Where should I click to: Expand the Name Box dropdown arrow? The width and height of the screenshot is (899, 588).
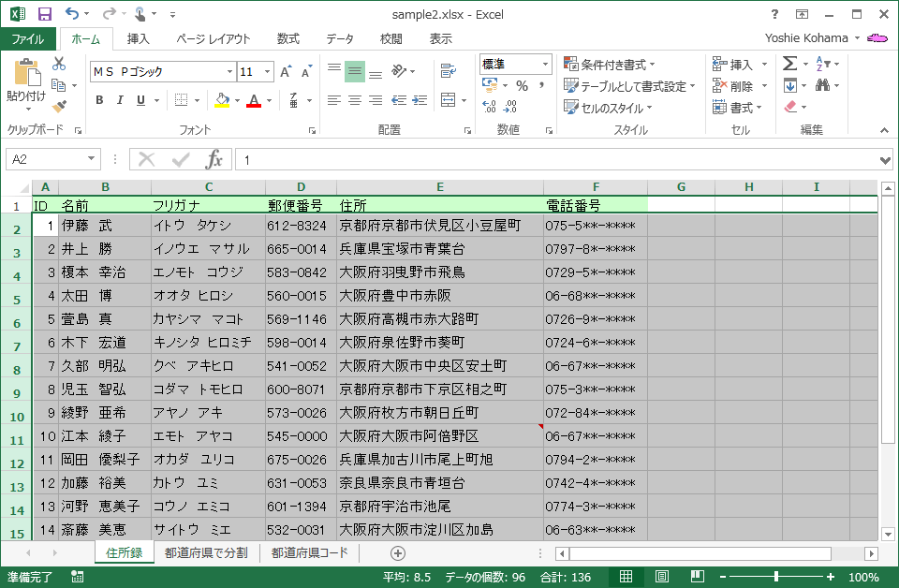click(x=91, y=159)
